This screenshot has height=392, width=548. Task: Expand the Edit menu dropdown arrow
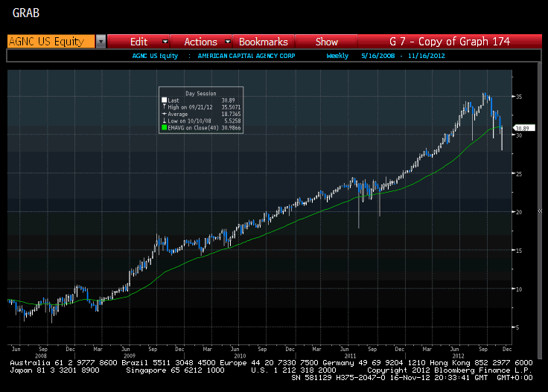[165, 42]
